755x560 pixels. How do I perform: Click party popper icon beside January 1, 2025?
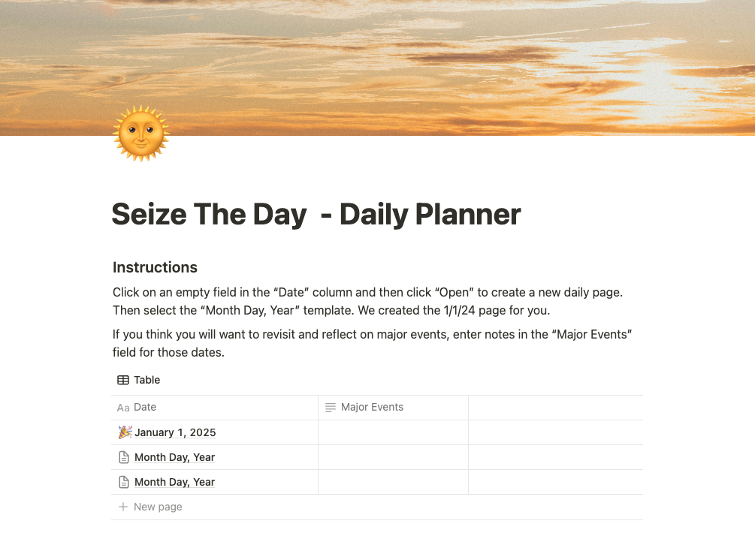tap(125, 432)
